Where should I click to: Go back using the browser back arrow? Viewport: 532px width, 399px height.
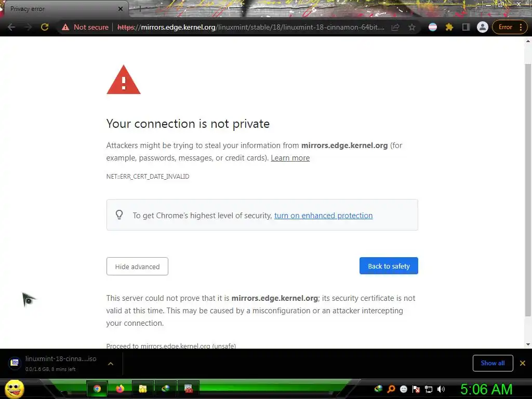coord(11,27)
